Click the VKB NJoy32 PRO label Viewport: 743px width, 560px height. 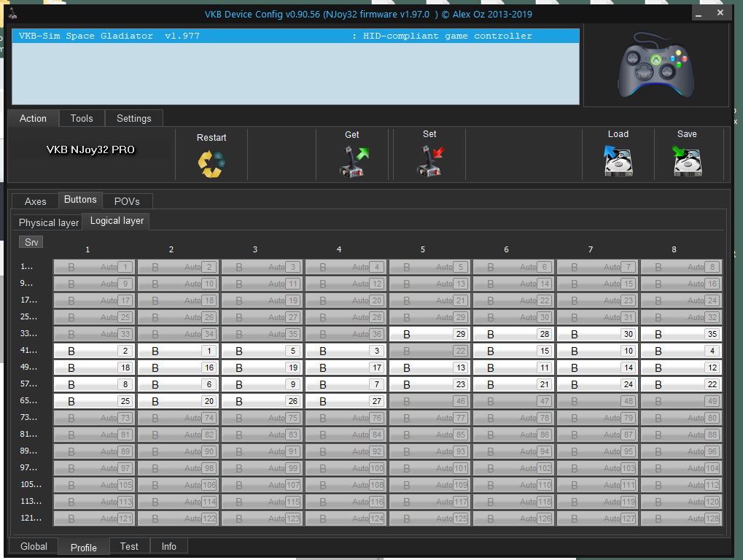point(90,149)
